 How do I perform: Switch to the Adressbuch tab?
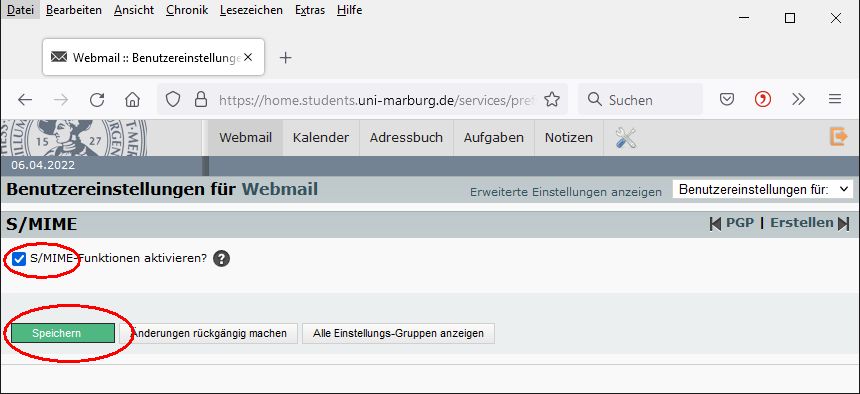tap(406, 138)
